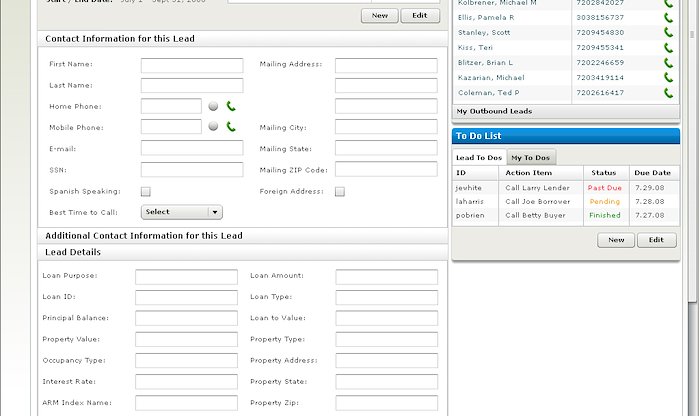This screenshot has height=416, width=700.
Task: Sort To Do List by Action Item column
Action: [541, 173]
